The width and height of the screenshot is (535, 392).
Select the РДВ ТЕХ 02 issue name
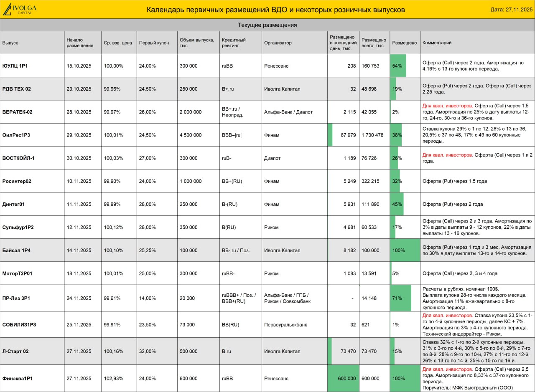(x=16, y=89)
